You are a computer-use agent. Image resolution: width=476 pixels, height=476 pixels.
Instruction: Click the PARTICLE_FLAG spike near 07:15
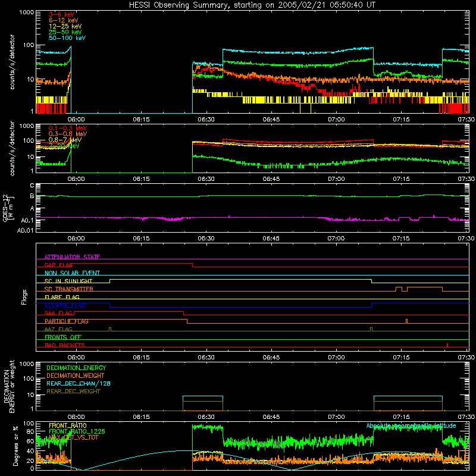tap(407, 321)
